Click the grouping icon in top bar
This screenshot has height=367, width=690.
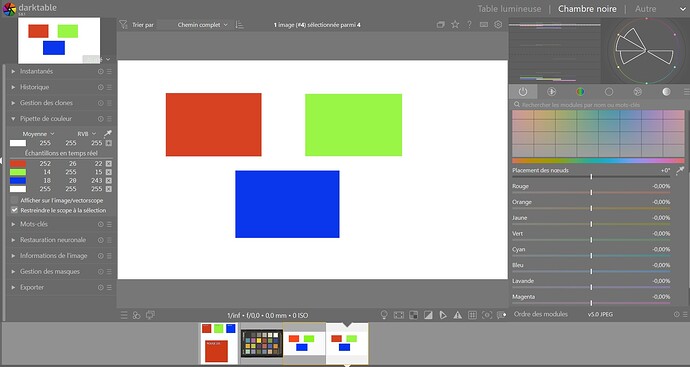440,25
